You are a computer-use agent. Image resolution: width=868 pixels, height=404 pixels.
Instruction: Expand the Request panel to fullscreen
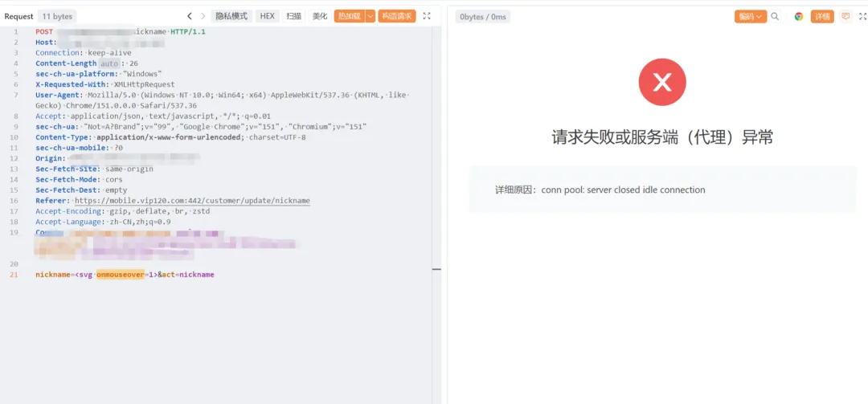click(427, 16)
